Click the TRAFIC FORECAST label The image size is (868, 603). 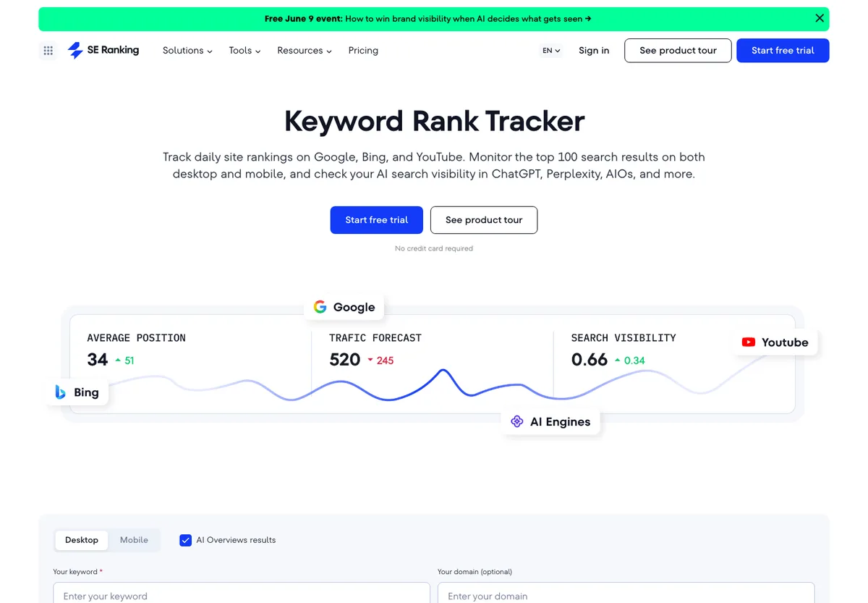(375, 338)
